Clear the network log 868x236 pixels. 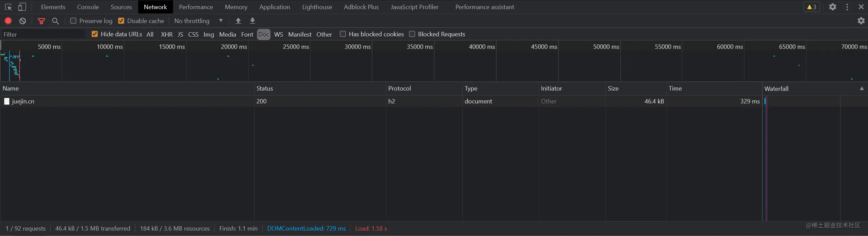pyautogui.click(x=23, y=21)
